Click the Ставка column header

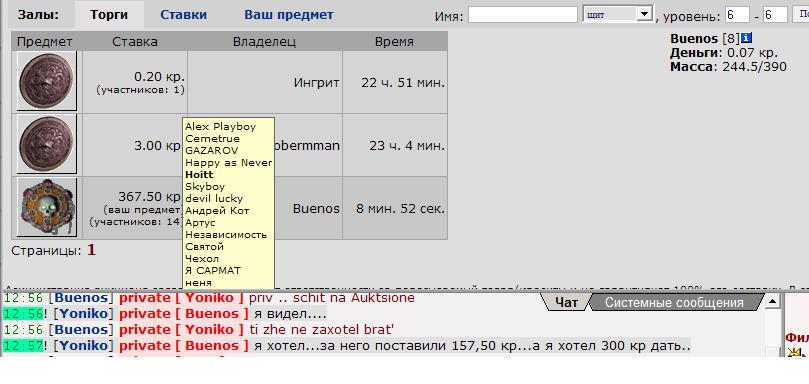[x=135, y=41]
